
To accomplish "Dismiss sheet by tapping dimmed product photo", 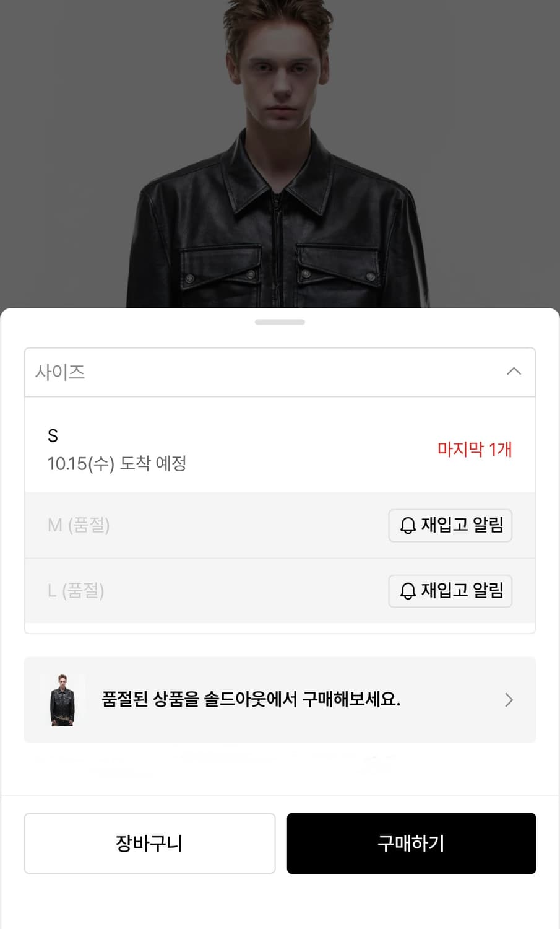I will pos(280,155).
